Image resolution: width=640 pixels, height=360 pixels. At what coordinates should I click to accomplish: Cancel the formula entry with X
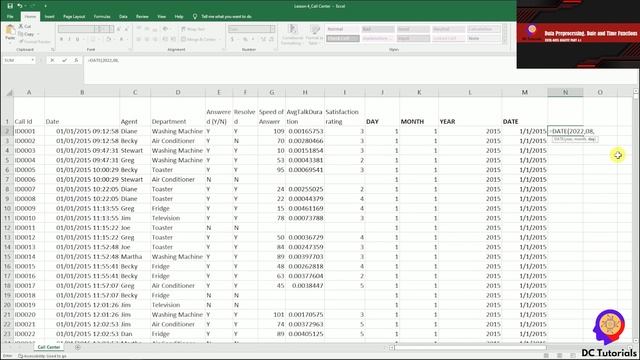52,60
